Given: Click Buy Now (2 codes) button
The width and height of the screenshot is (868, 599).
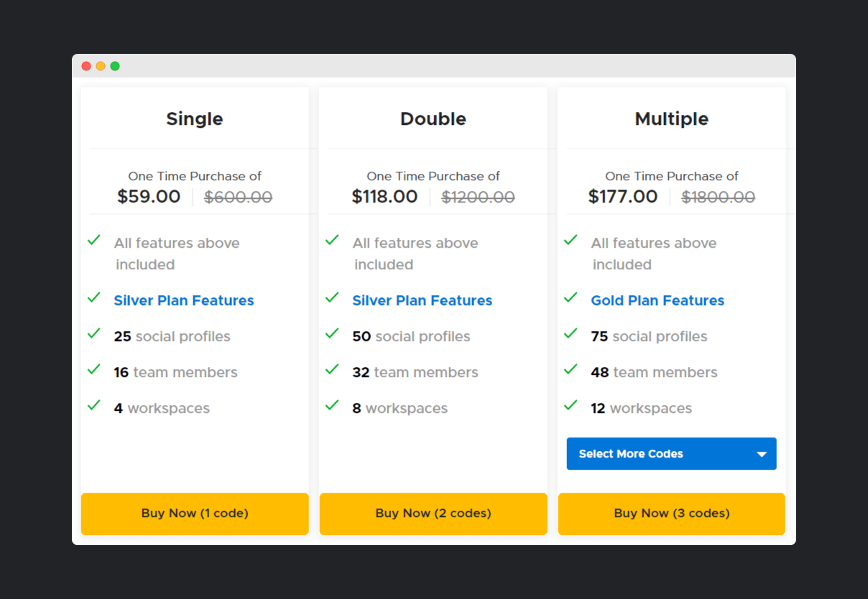Looking at the screenshot, I should (433, 514).
